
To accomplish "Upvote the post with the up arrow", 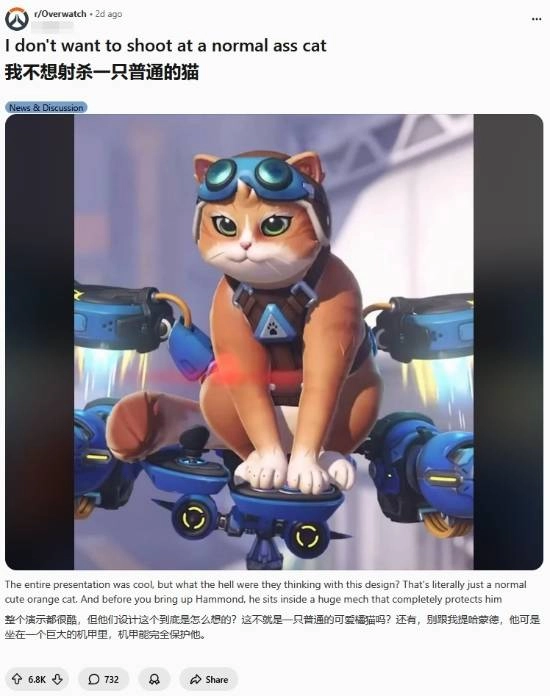I will (17, 679).
